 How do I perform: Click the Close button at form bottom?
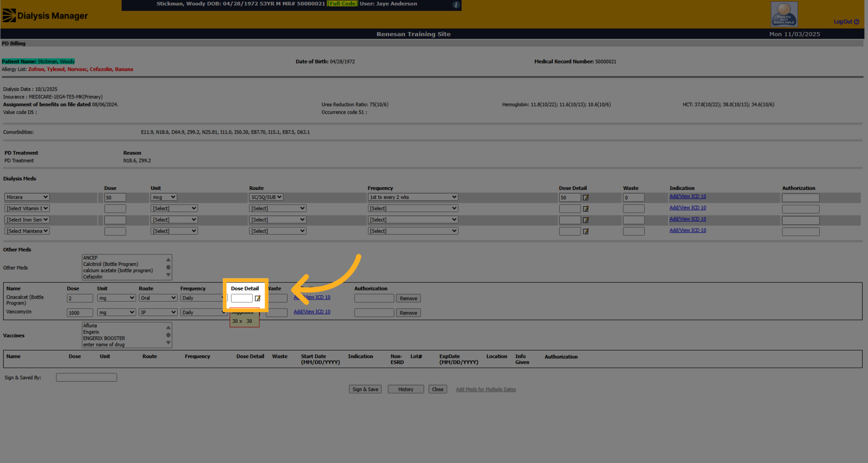coord(438,389)
